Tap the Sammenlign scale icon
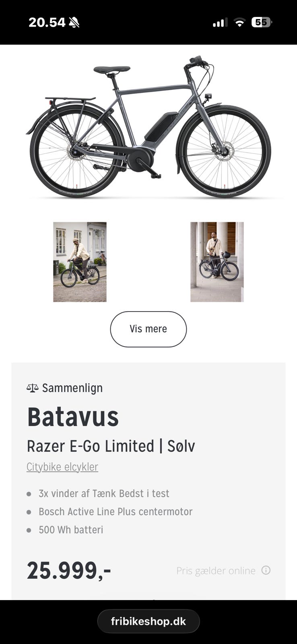The width and height of the screenshot is (297, 644). (33, 388)
